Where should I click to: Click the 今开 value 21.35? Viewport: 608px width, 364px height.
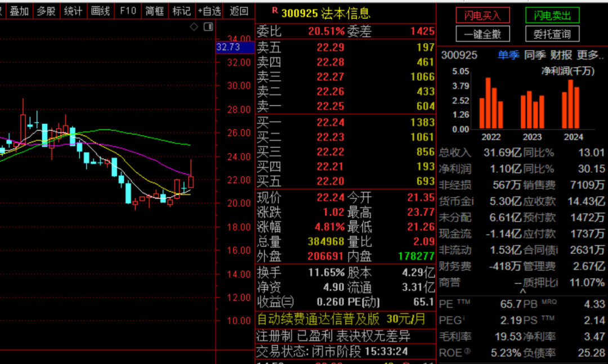[x=421, y=197]
